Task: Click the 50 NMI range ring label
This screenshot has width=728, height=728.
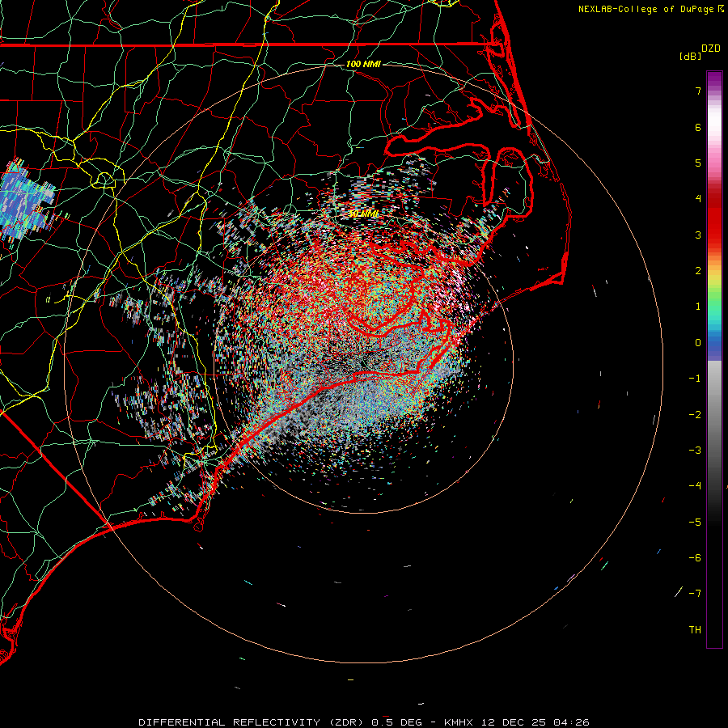Action: point(363,214)
